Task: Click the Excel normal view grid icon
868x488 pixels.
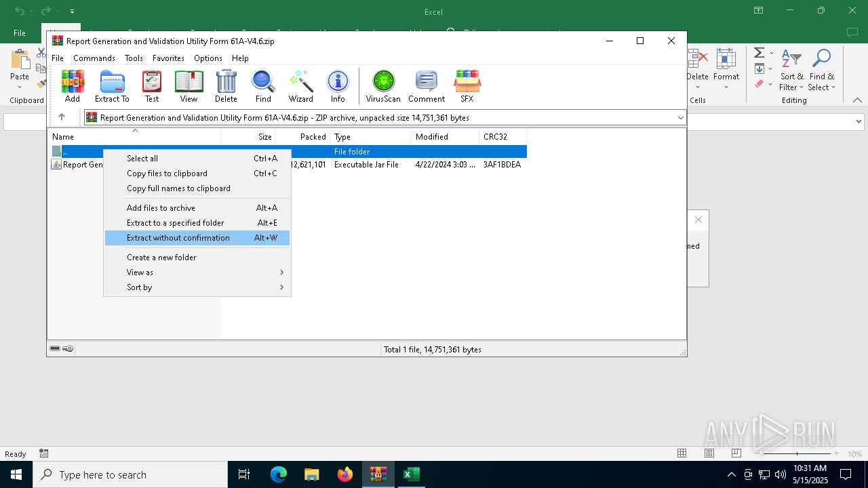Action: (x=682, y=453)
